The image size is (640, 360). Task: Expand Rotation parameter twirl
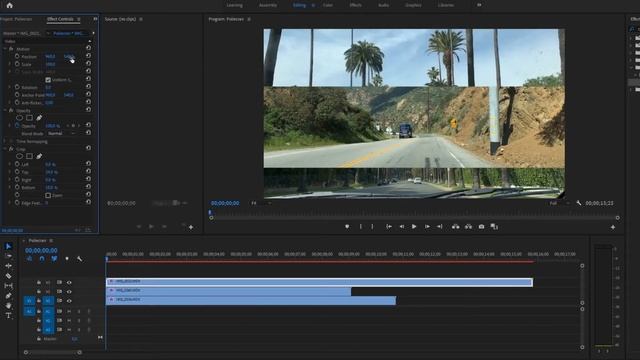click(x=10, y=87)
